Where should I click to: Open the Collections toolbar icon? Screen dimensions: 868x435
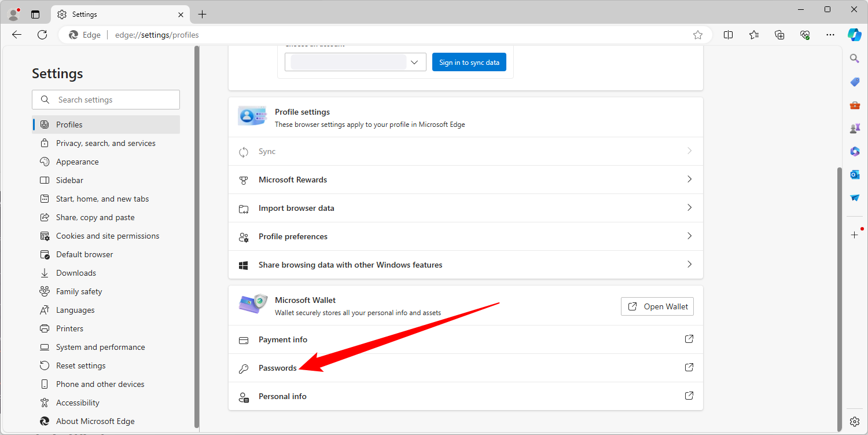tap(779, 35)
